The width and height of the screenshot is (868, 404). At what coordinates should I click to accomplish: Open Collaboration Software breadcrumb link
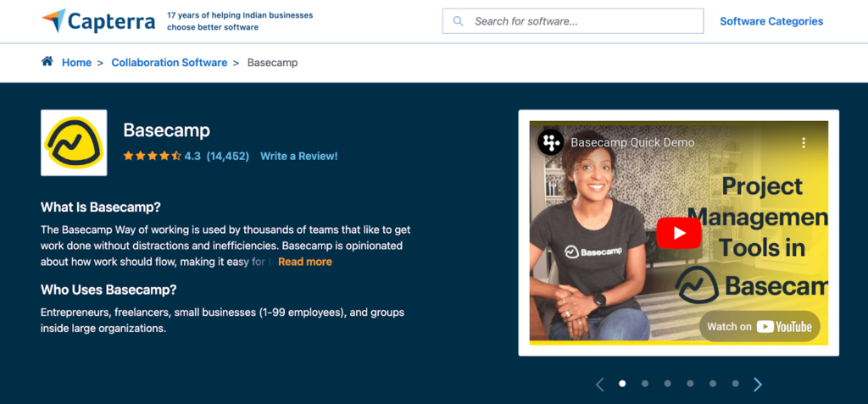point(170,63)
